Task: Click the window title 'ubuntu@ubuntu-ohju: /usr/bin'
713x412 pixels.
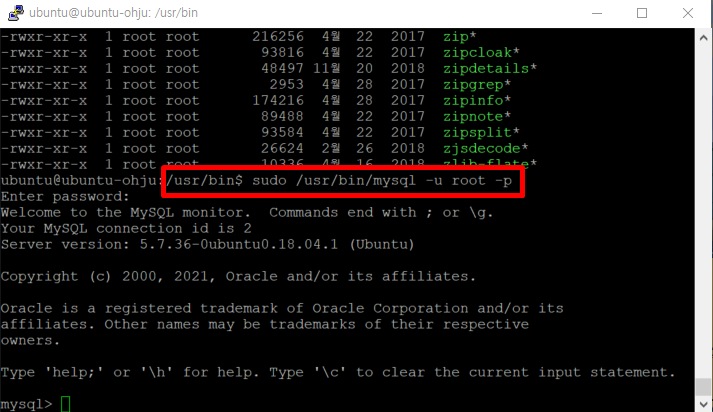Action: tap(113, 13)
